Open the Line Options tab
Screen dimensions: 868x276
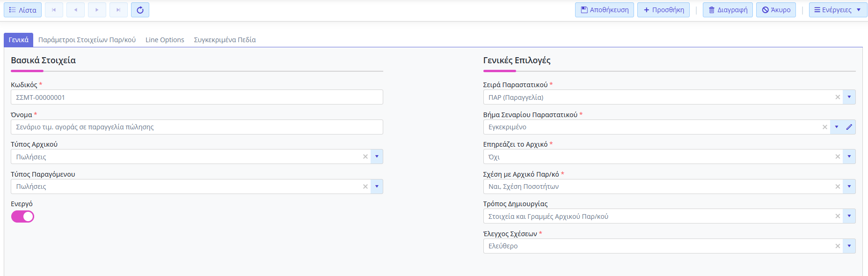(x=165, y=40)
